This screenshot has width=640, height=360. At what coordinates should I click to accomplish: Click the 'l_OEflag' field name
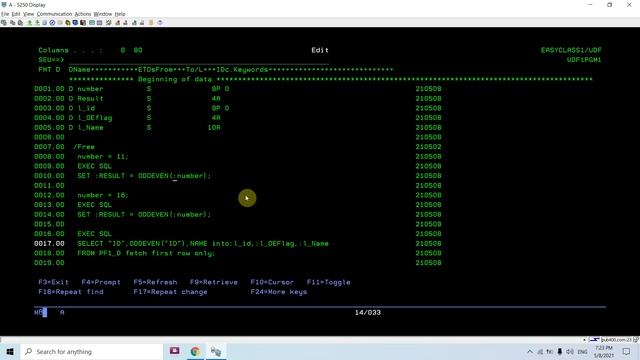tap(95, 118)
